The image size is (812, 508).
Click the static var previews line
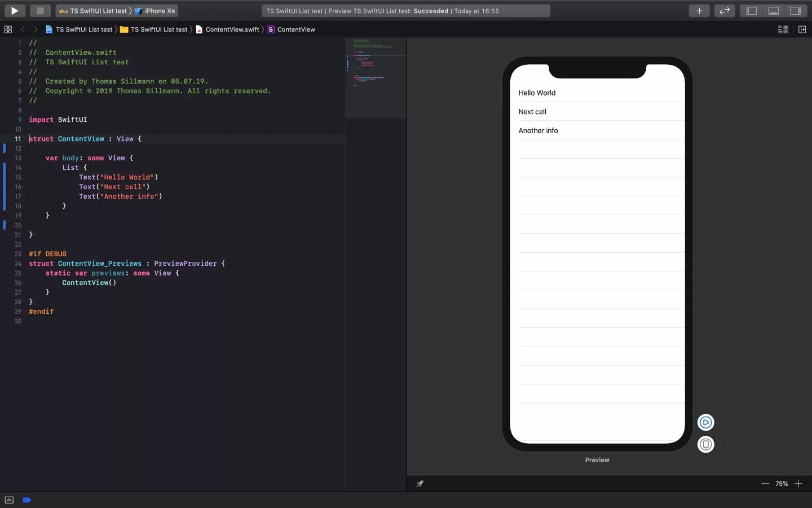point(112,273)
